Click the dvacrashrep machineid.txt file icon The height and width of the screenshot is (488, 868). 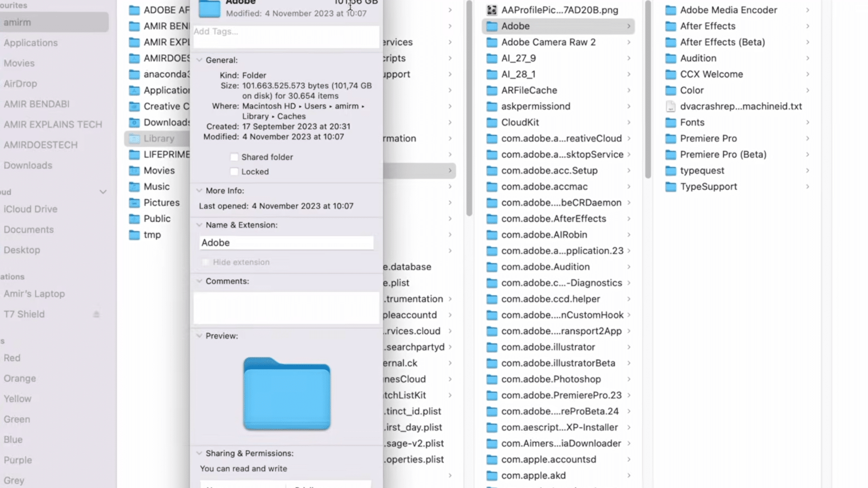[x=671, y=106]
